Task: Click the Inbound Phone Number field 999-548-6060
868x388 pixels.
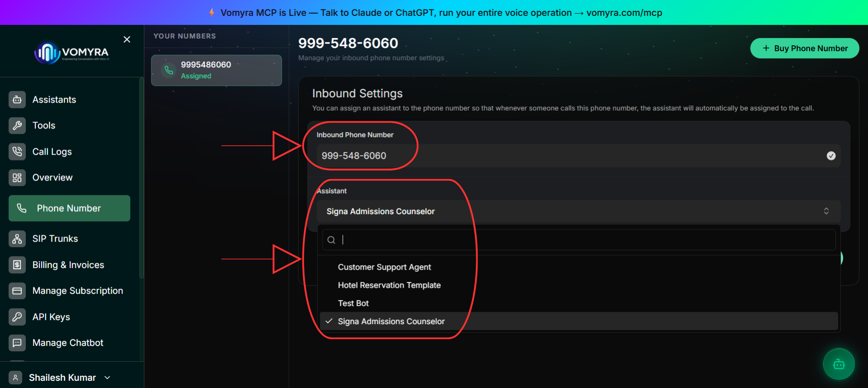Action: pyautogui.click(x=579, y=156)
